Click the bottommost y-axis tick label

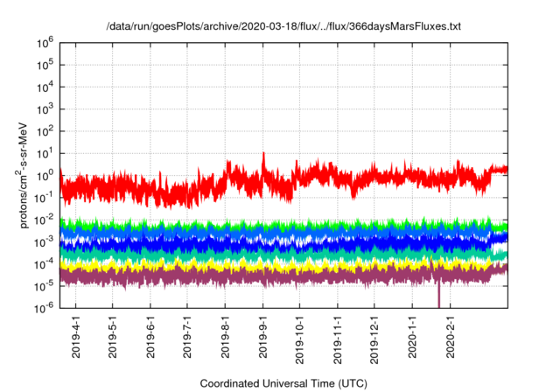(45, 308)
